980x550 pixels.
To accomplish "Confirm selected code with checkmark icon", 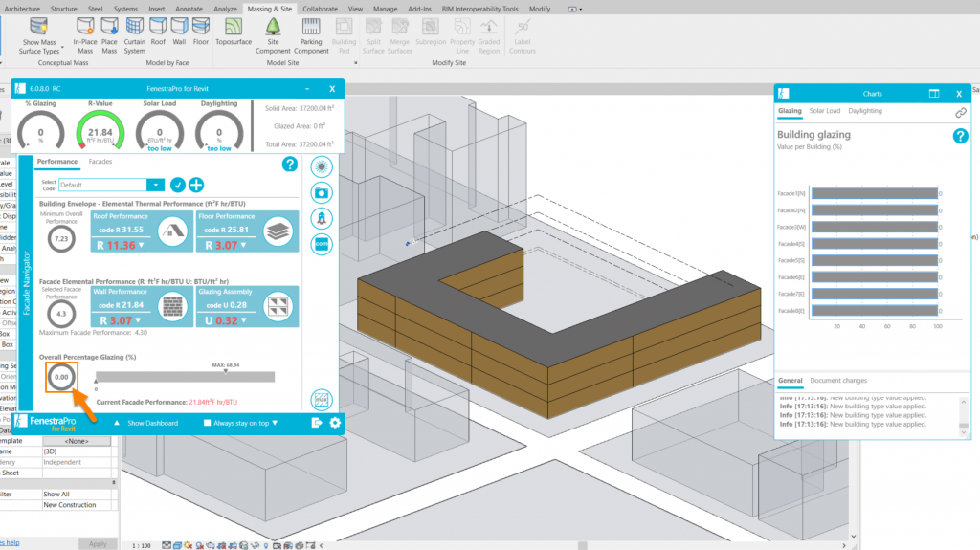I will click(177, 185).
